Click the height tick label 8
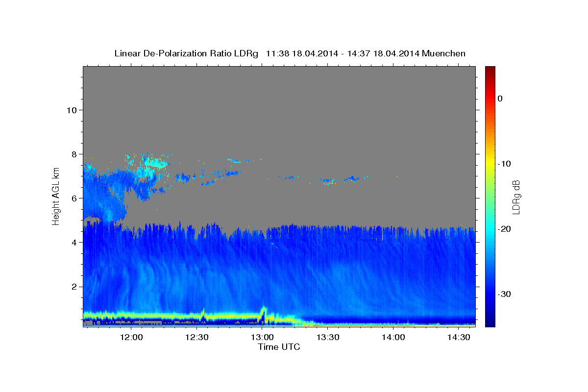588x392 pixels. coord(74,154)
